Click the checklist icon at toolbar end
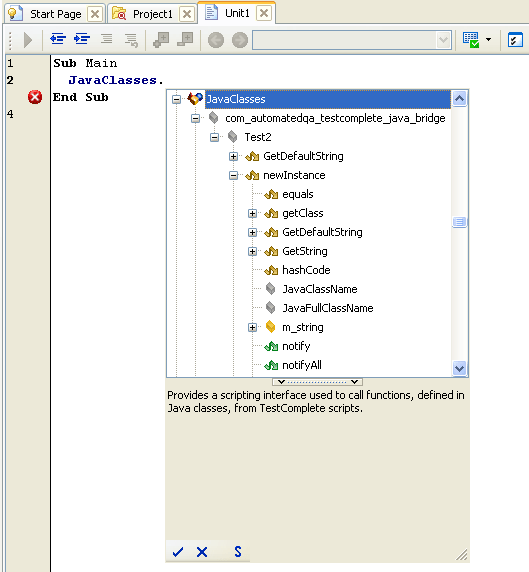This screenshot has width=529, height=572. pyautogui.click(x=515, y=40)
